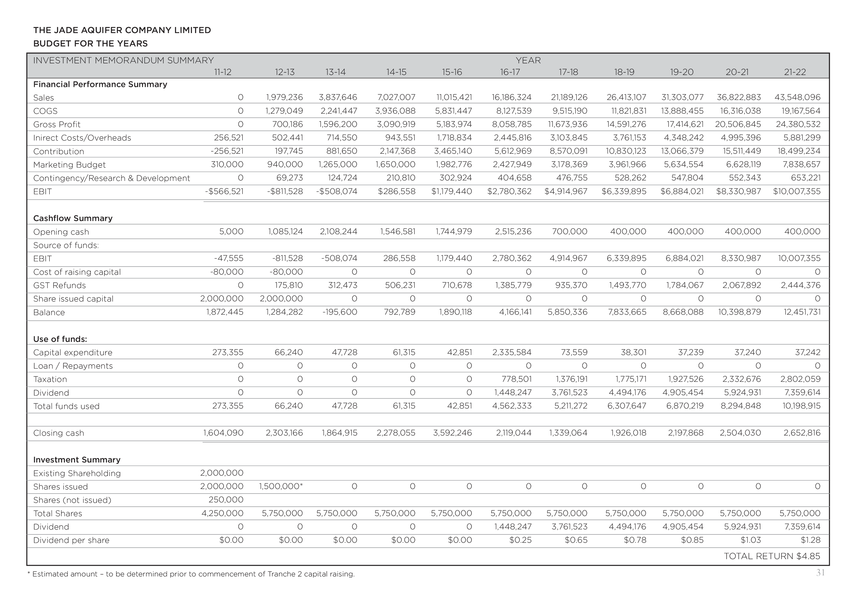Click the Cashflow Summary section heading

coord(73,218)
